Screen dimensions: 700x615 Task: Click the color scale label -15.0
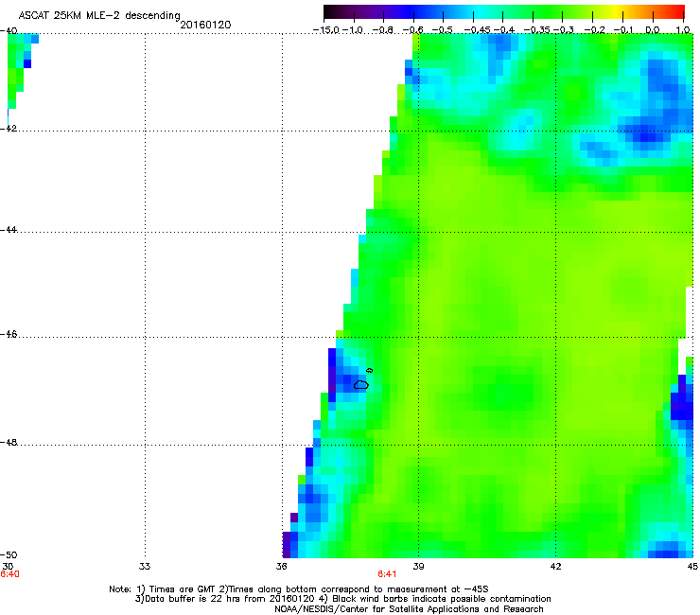[326, 30]
